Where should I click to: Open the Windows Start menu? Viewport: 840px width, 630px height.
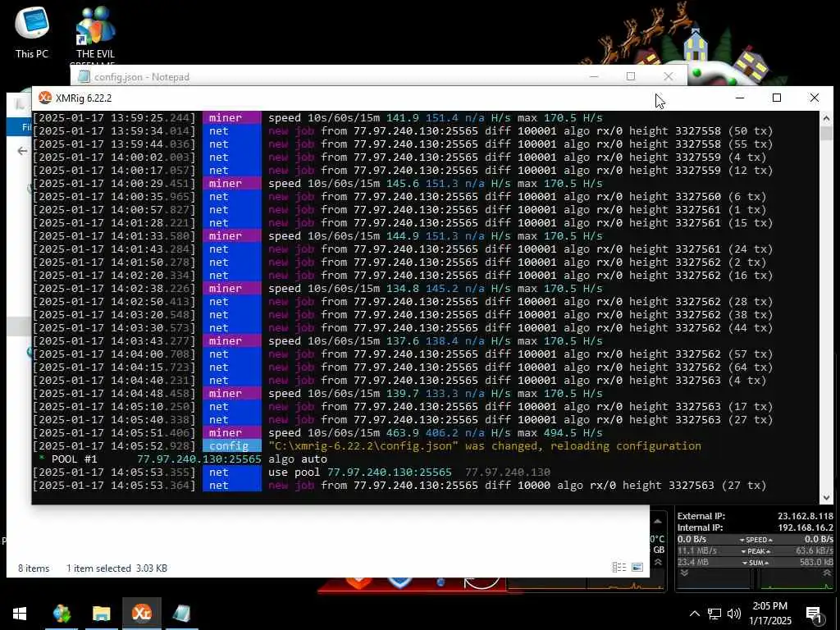point(20,614)
